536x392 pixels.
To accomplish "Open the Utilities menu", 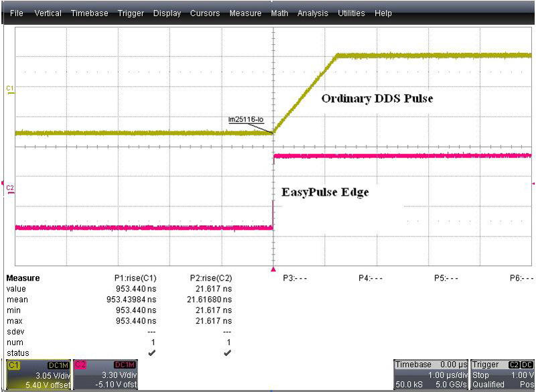I will 351,13.
